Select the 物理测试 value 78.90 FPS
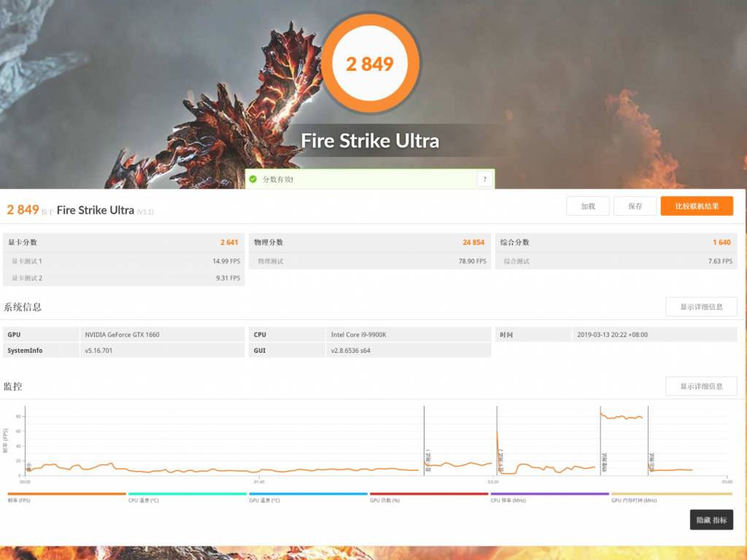The image size is (747, 560). click(473, 262)
